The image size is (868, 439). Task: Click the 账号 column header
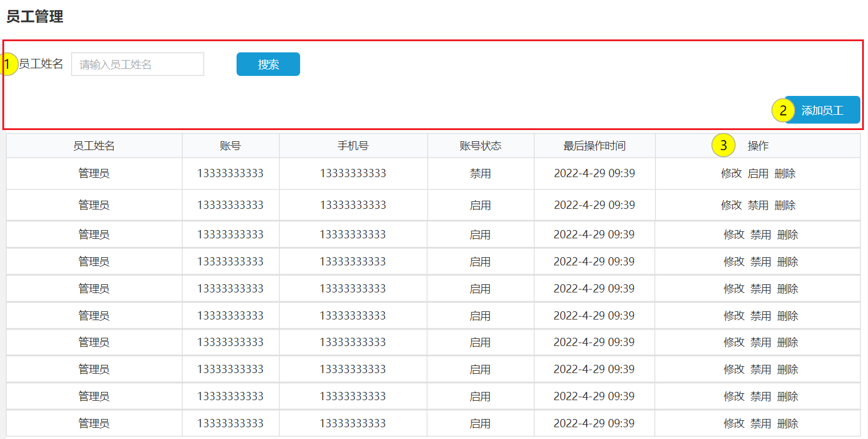230,146
